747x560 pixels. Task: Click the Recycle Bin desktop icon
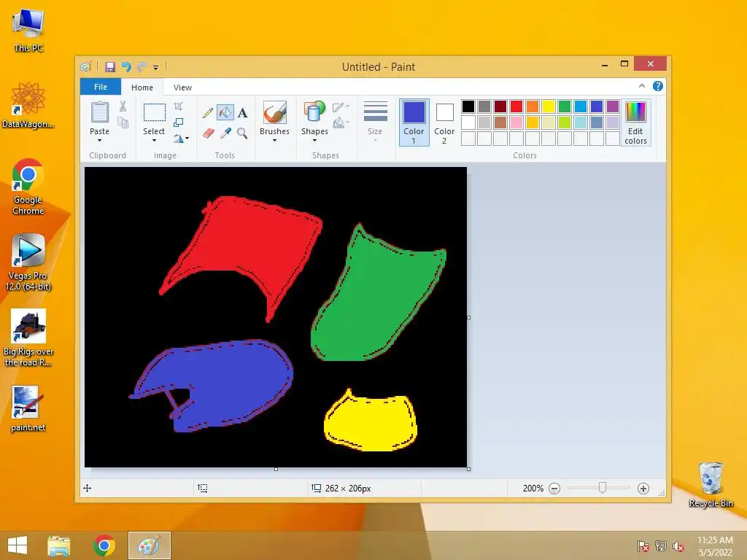pos(711,484)
